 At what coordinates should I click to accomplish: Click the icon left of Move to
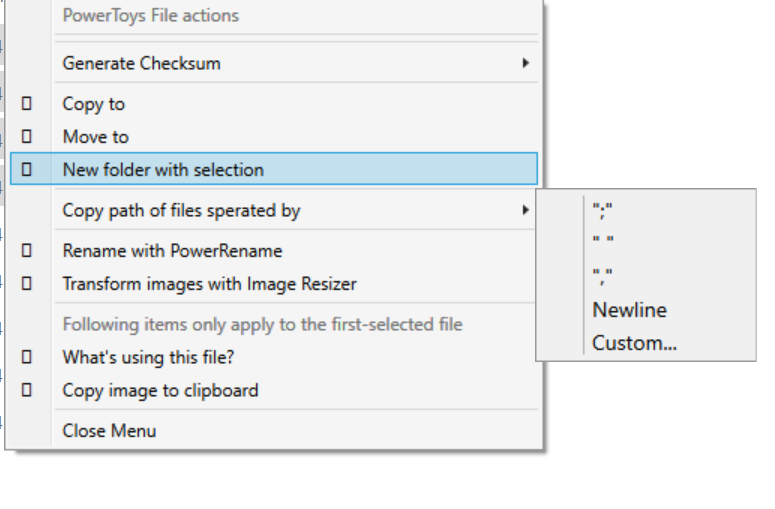click(27, 137)
